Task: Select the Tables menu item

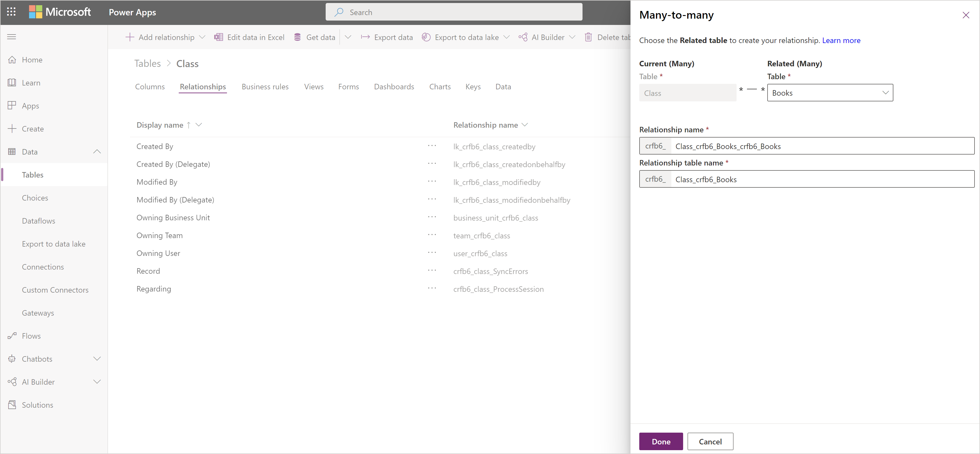Action: pyautogui.click(x=33, y=174)
